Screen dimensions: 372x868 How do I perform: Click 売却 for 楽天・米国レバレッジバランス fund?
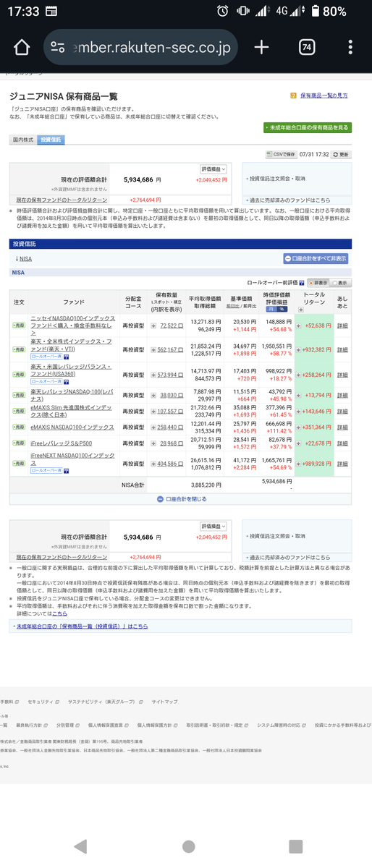pyautogui.click(x=19, y=375)
